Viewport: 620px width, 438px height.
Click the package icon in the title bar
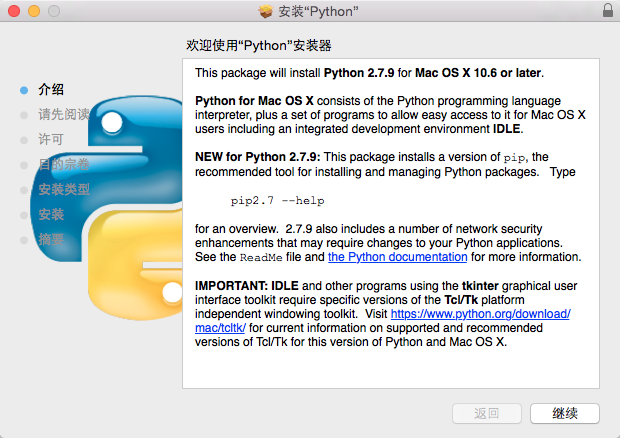[x=265, y=11]
